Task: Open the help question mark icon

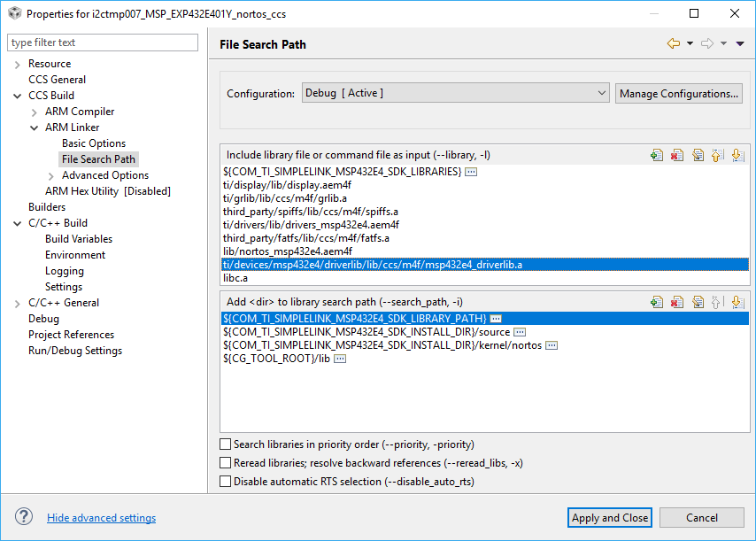Action: tap(24, 517)
